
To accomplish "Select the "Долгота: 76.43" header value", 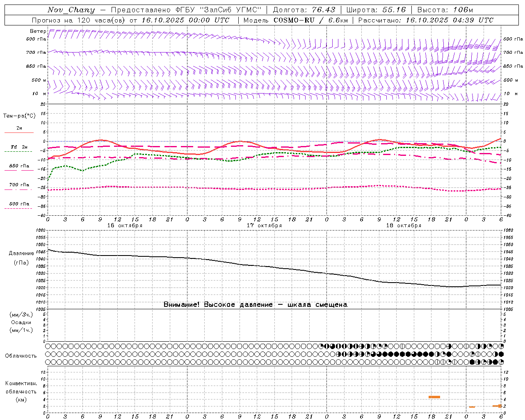I will 304,10.
